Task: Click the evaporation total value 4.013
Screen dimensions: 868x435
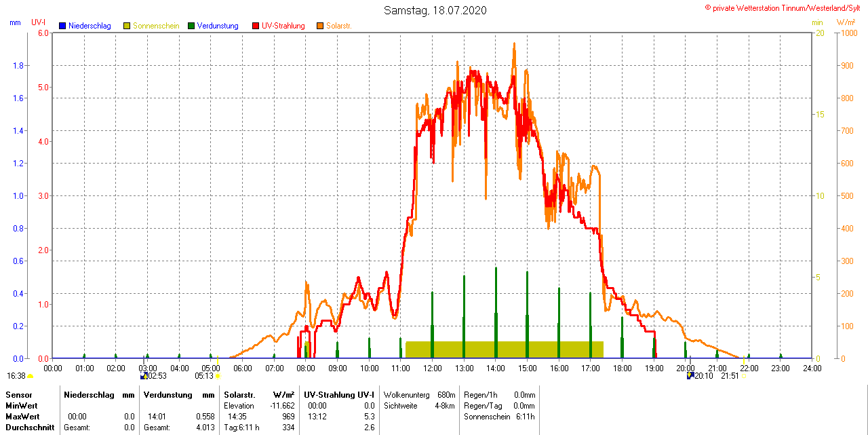Action: (x=205, y=428)
